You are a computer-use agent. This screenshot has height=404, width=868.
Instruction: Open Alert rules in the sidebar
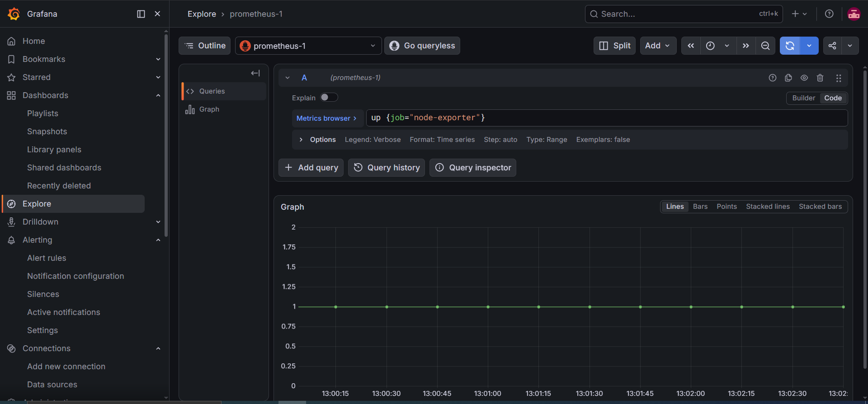click(x=47, y=258)
